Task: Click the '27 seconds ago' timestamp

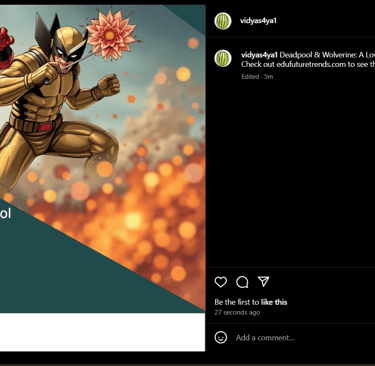Action: pos(237,313)
